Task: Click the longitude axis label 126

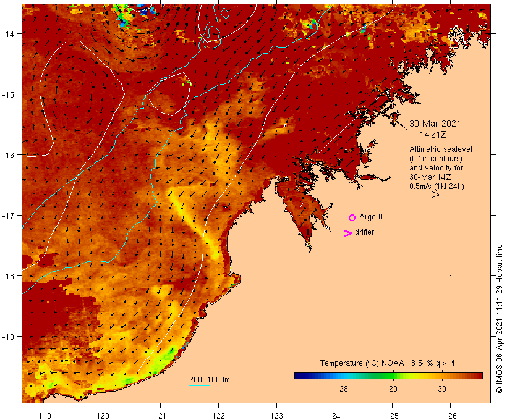Action: [x=450, y=416]
